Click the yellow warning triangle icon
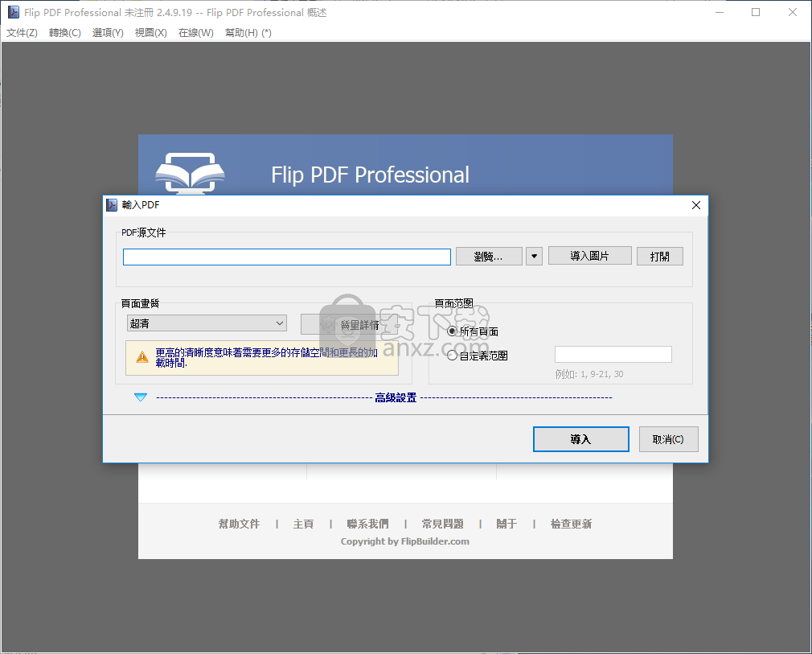 [x=142, y=356]
